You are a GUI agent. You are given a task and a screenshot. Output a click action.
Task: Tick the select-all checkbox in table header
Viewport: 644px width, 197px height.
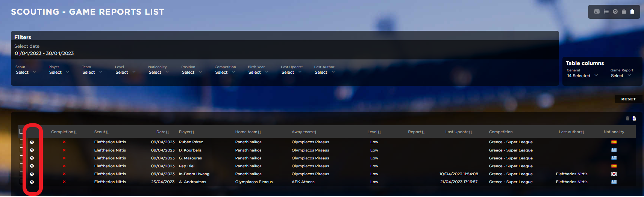[x=21, y=132]
